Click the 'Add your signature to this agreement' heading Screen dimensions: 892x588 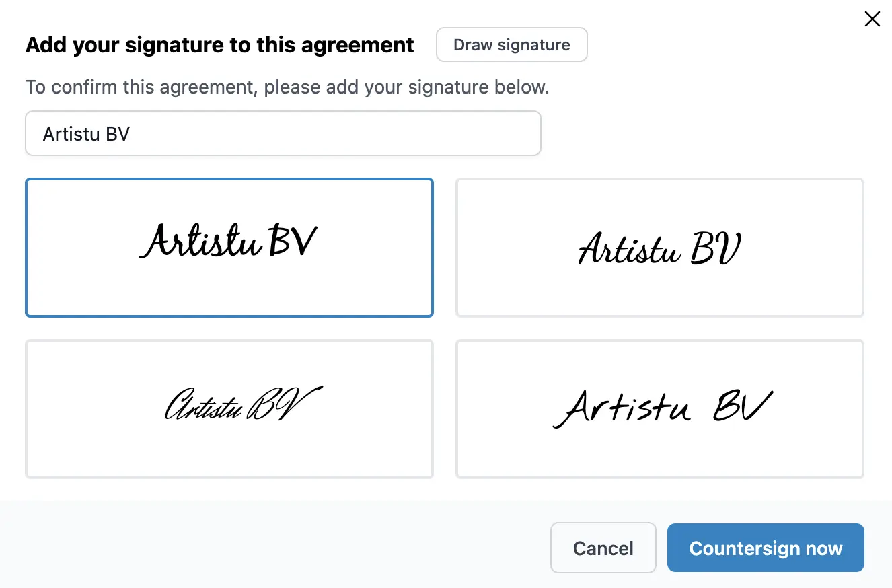point(219,45)
